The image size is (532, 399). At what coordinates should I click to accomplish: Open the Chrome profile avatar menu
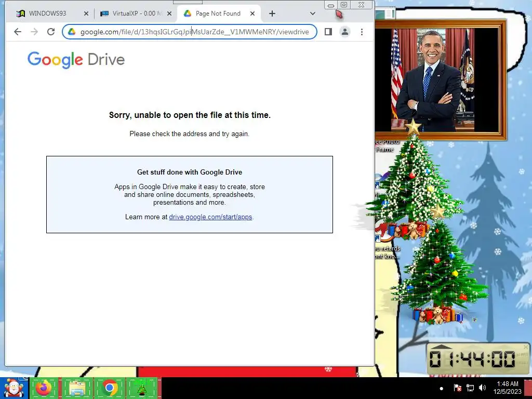click(345, 32)
